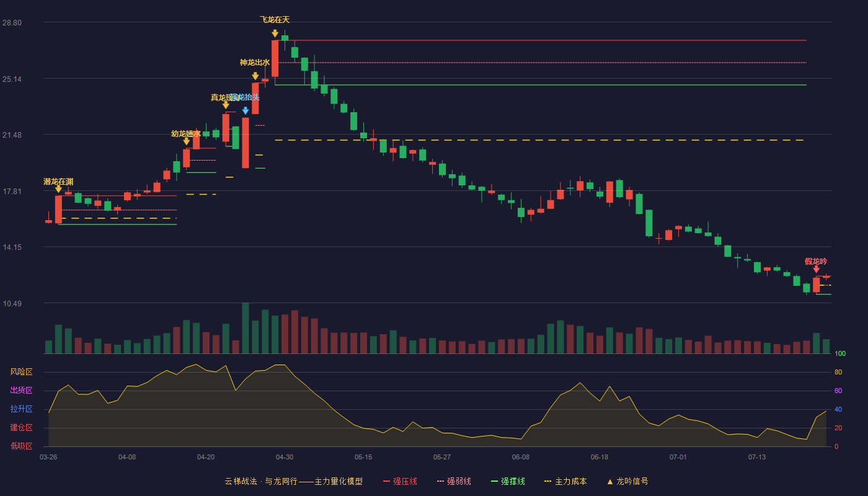Click the 04-20 date label
Viewport: 868px width, 496px height.
click(x=206, y=457)
